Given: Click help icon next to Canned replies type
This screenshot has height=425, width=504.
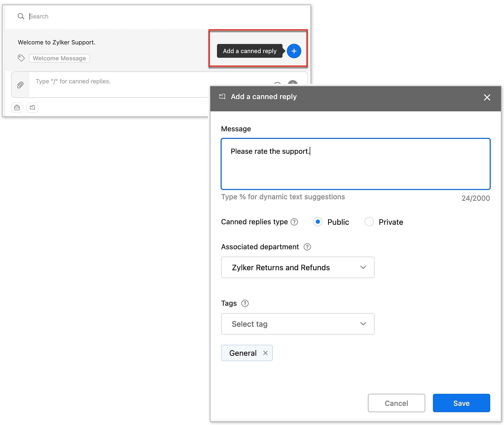Looking at the screenshot, I should (294, 222).
